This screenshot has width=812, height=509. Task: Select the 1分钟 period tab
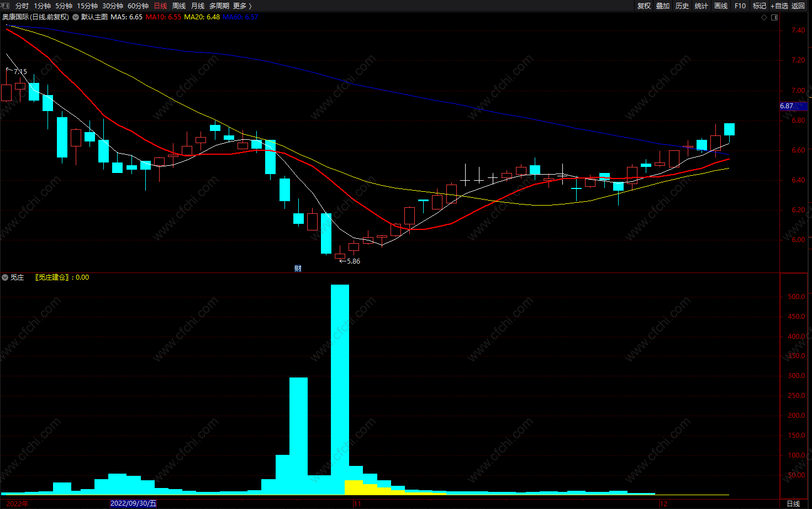pyautogui.click(x=42, y=6)
